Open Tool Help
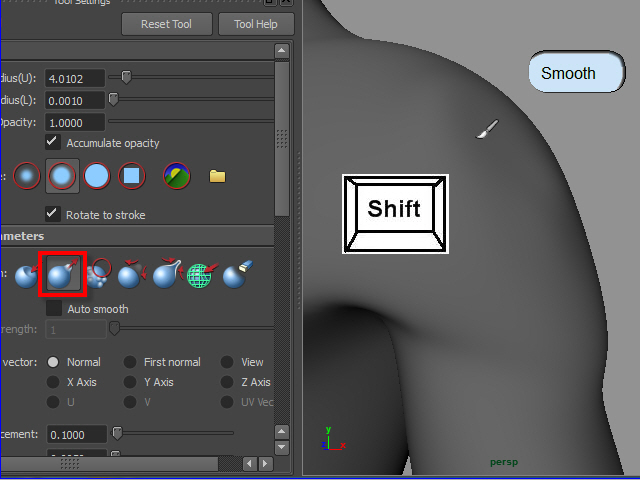This screenshot has width=640, height=480. tap(257, 24)
